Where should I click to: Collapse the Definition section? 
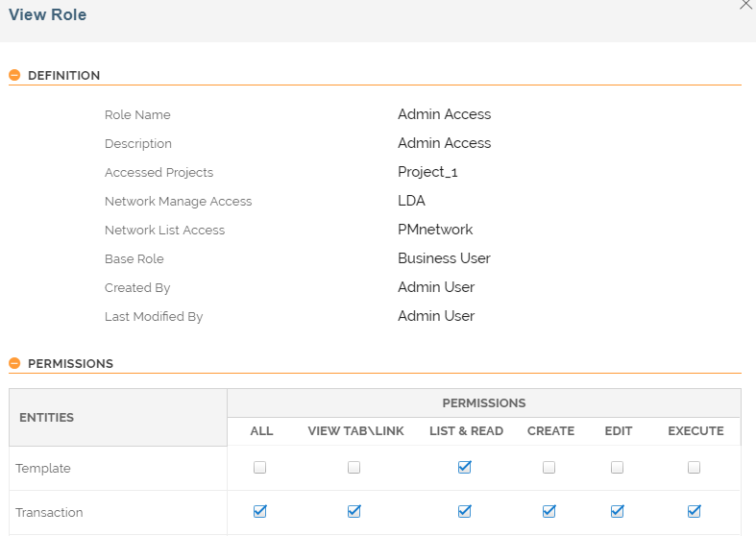(x=14, y=76)
